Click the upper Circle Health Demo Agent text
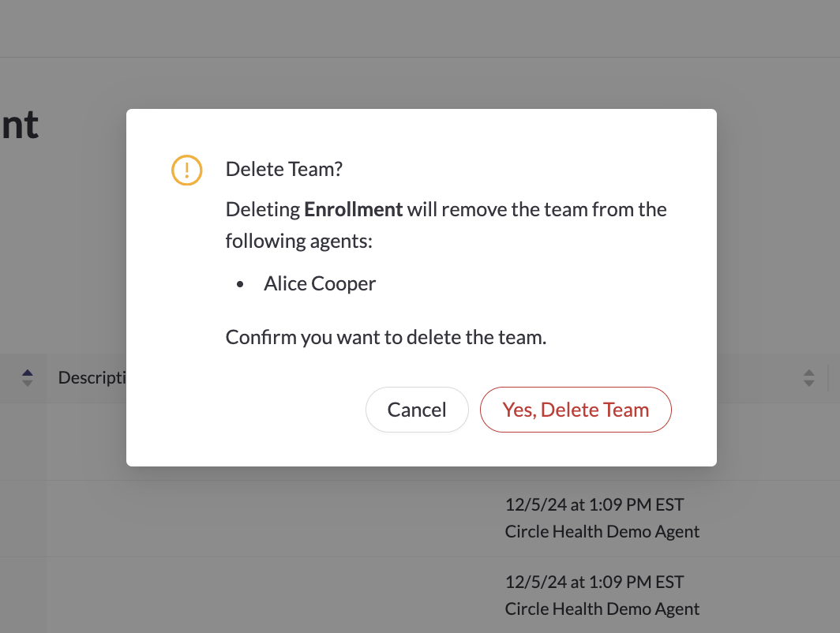The image size is (840, 633). (x=602, y=531)
